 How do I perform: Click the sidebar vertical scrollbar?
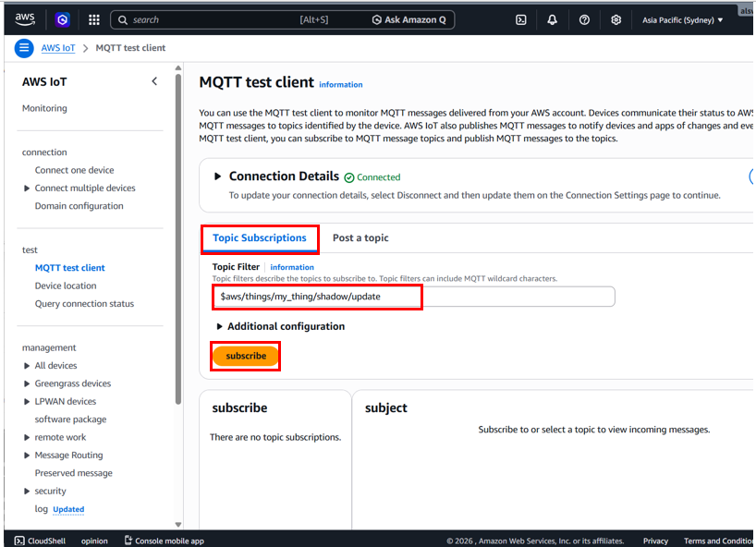coord(177,277)
